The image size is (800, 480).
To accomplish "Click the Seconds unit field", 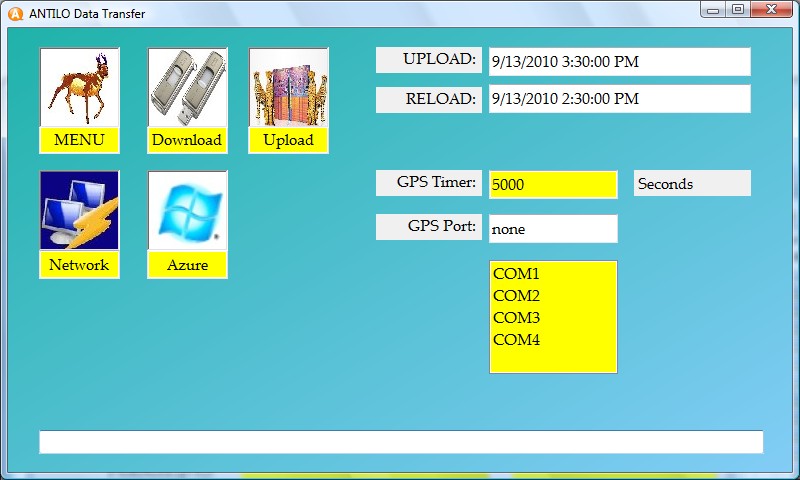I will (691, 184).
